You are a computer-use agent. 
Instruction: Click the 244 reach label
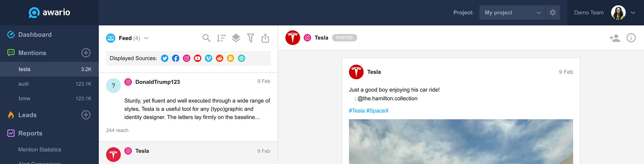(117, 130)
